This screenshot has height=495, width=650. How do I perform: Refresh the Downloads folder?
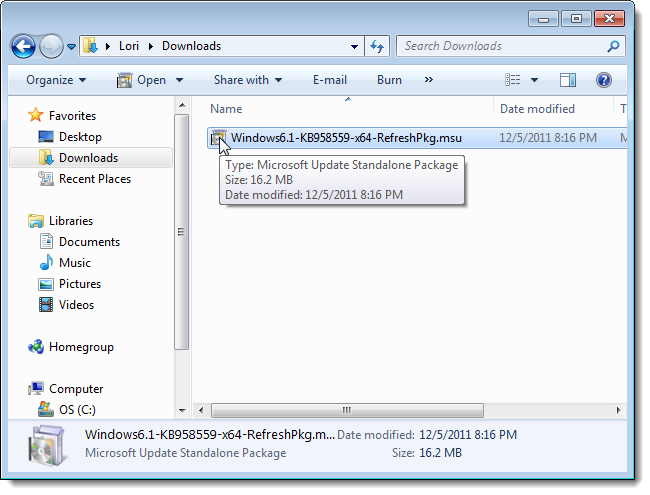pyautogui.click(x=377, y=46)
